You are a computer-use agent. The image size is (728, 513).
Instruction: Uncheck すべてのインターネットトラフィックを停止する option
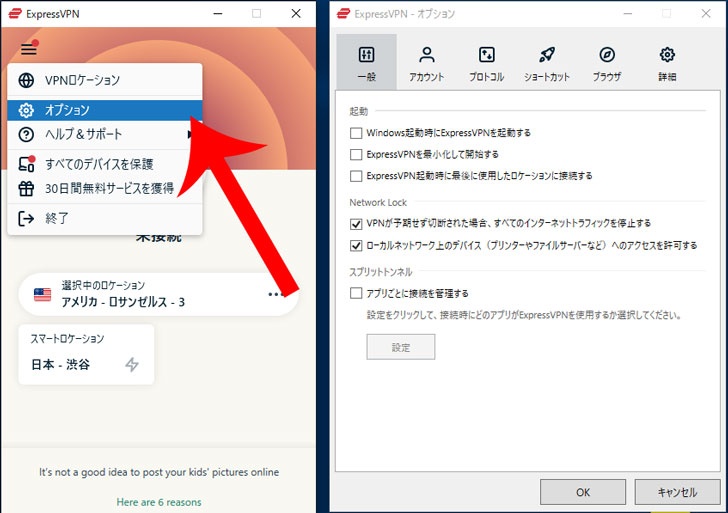(356, 224)
